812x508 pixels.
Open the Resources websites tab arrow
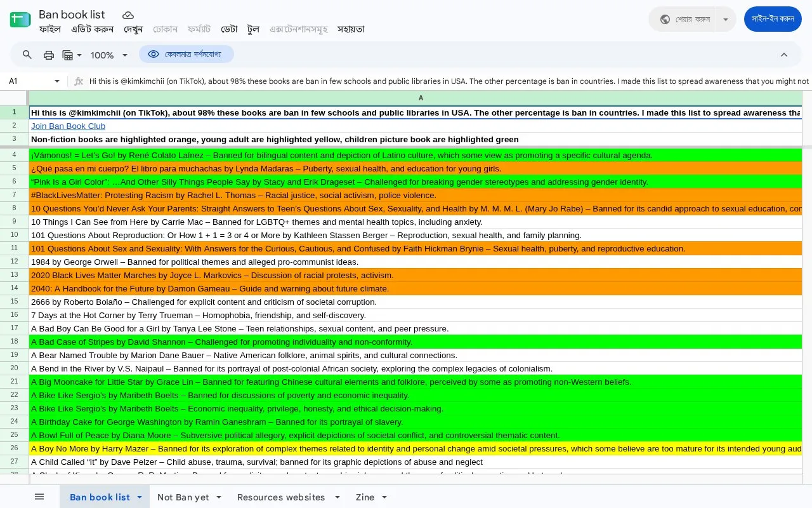pyautogui.click(x=337, y=497)
